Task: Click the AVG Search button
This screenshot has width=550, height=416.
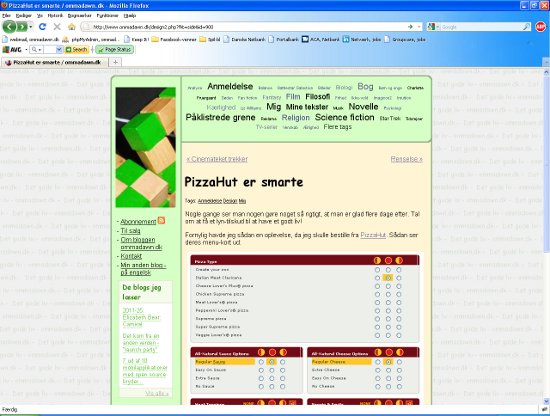Action: pyautogui.click(x=77, y=50)
